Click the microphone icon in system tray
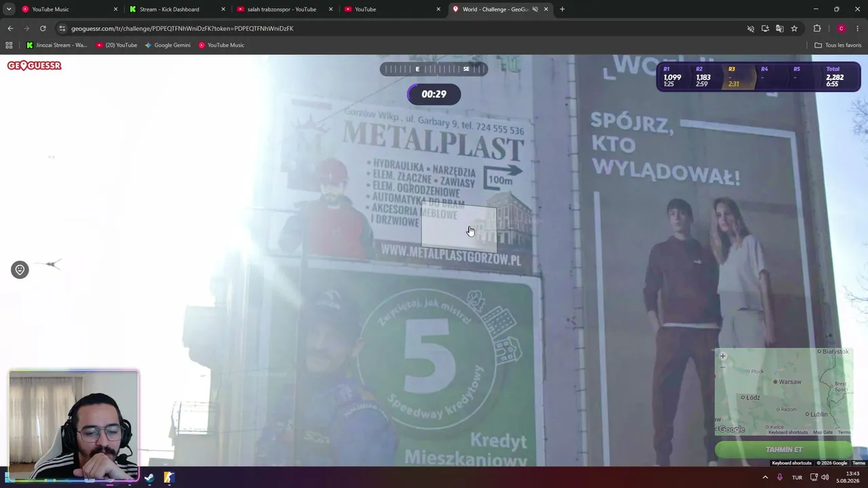 [x=780, y=477]
